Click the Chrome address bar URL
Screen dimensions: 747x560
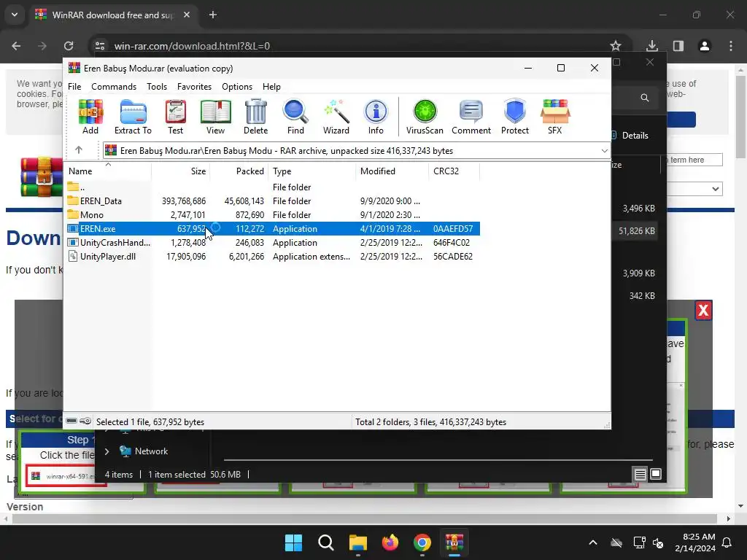192,46
